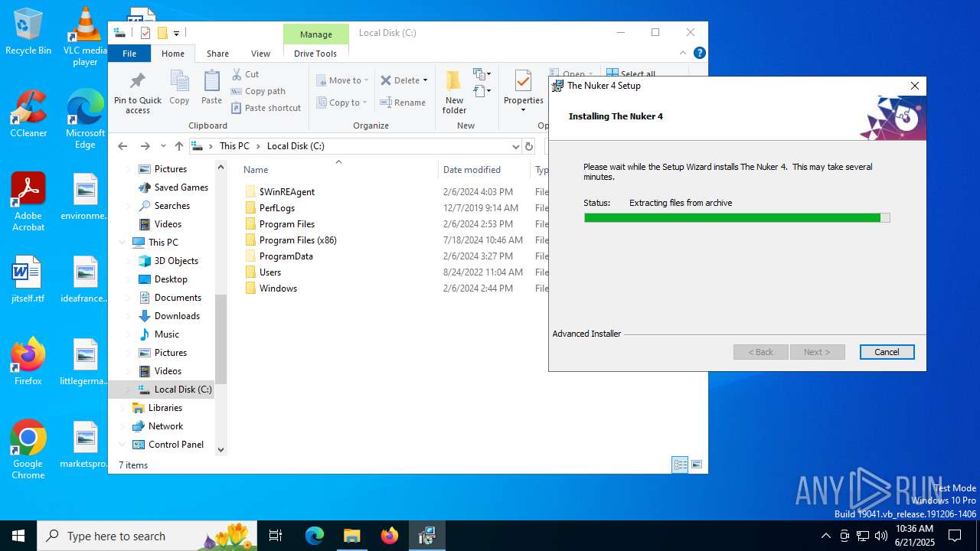Screen dimensions: 980x551
Task: Open Google Chrome desktop icon
Action: pyautogui.click(x=28, y=449)
